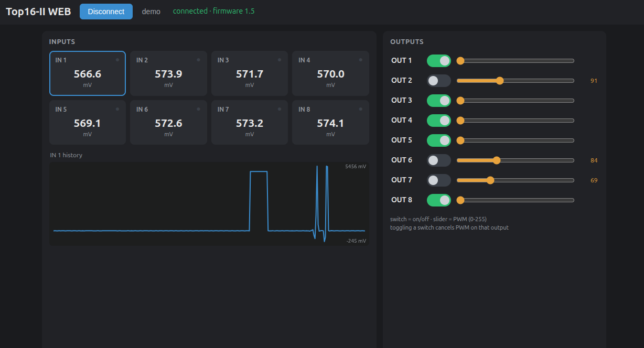Turn on the OUT 7 switch
Screen dimensions: 644x348
pos(439,180)
